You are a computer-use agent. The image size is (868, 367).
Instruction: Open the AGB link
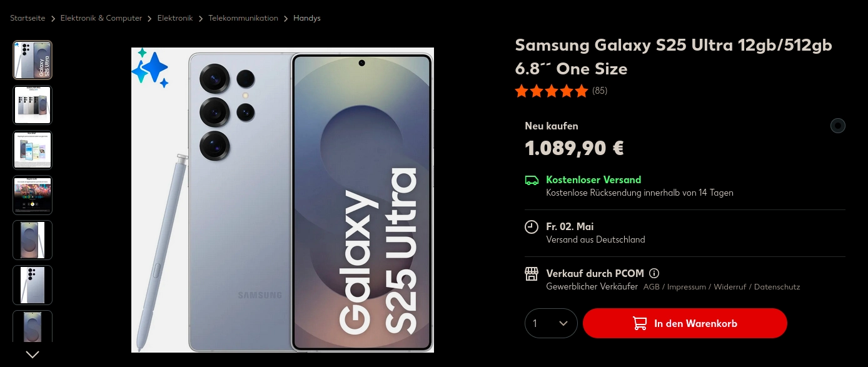(x=652, y=287)
